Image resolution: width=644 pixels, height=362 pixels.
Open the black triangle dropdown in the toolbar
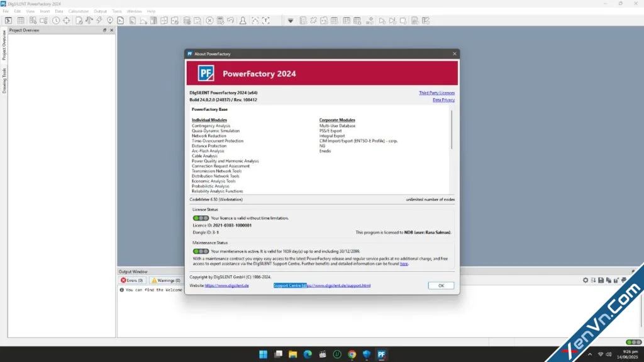coord(291,21)
